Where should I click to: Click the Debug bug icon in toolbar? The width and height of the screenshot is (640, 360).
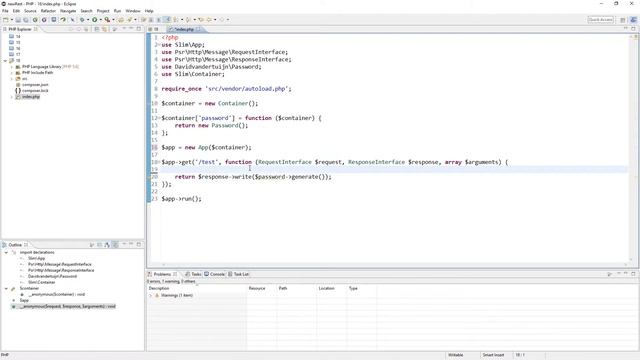(x=82, y=20)
